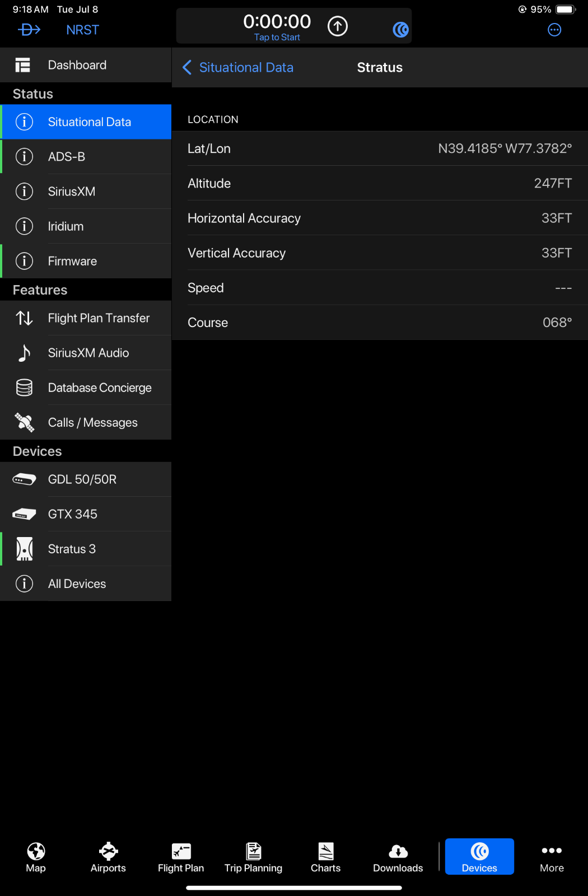Click the Course value 068°
The height and width of the screenshot is (896, 588).
557,323
